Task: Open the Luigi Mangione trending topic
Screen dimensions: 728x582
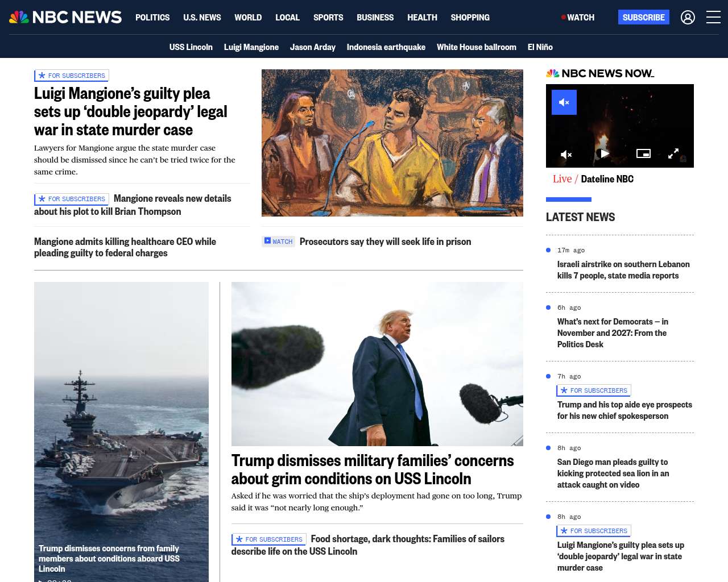Action: point(251,47)
